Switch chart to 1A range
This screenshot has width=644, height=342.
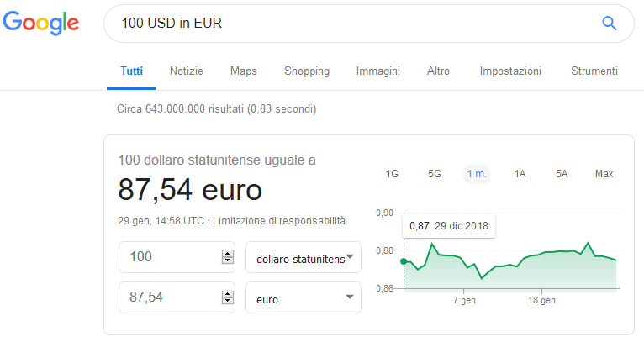point(520,174)
